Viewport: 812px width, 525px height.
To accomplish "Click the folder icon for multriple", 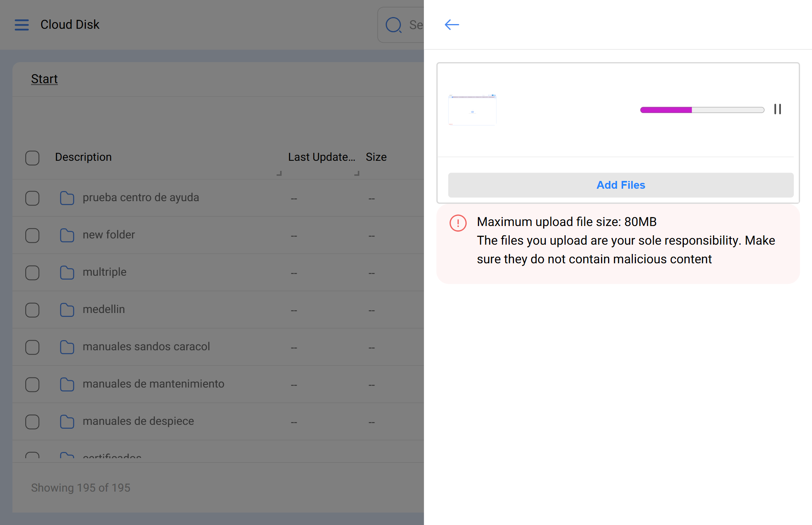I will pyautogui.click(x=67, y=272).
